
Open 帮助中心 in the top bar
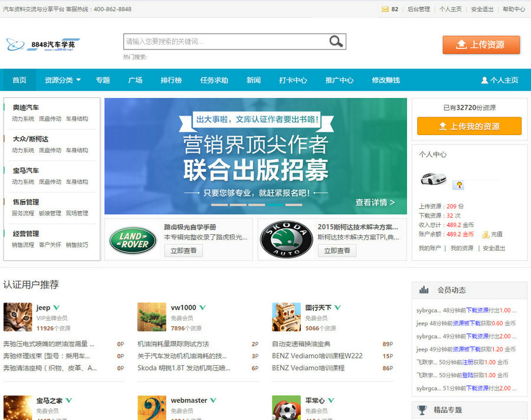tap(514, 9)
